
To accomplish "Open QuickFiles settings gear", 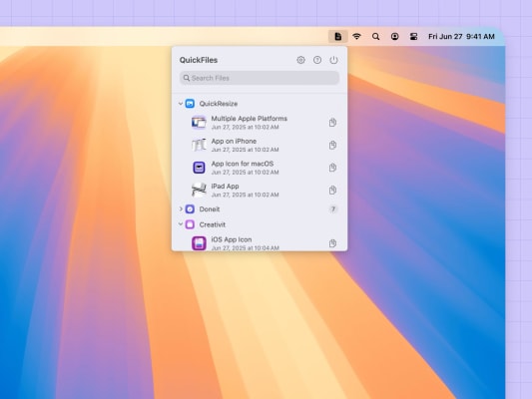I will 300,60.
